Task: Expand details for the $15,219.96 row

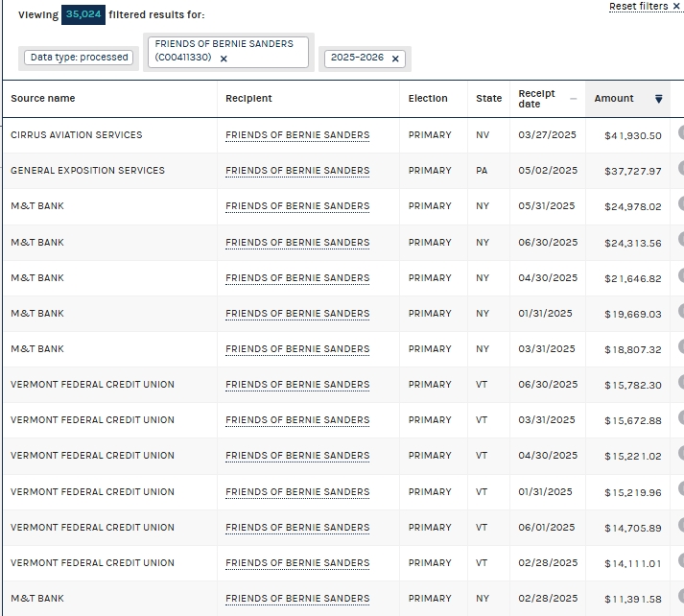Action: [x=681, y=488]
